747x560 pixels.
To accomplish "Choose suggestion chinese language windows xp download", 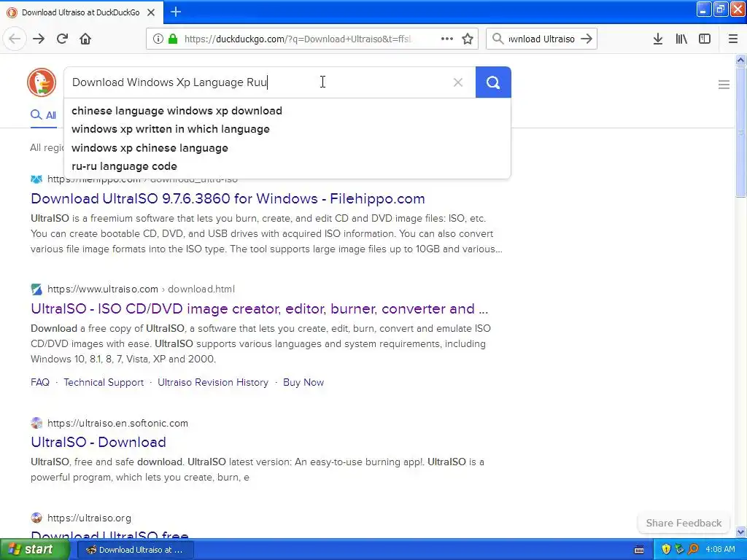I will 177,111.
